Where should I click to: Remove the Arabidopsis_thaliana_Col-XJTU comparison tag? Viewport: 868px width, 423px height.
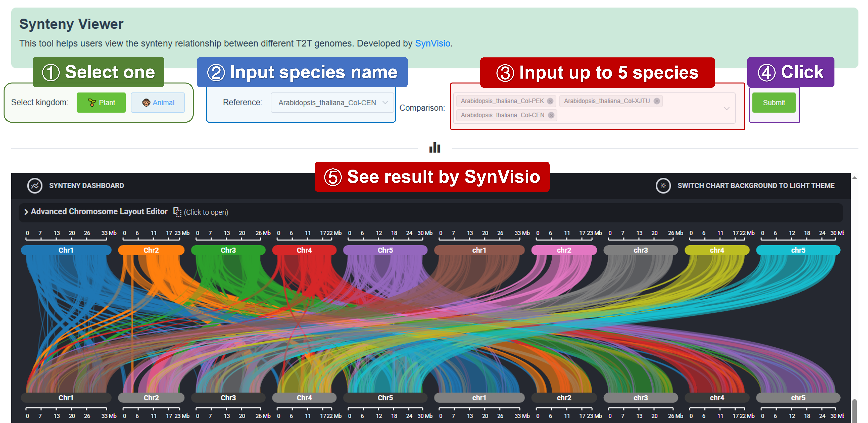(x=656, y=101)
